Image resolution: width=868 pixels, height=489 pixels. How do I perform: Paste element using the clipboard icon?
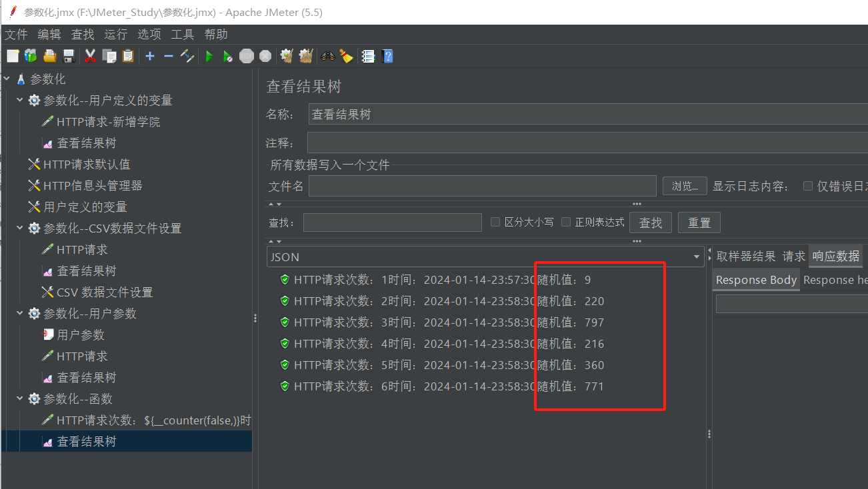pos(128,57)
